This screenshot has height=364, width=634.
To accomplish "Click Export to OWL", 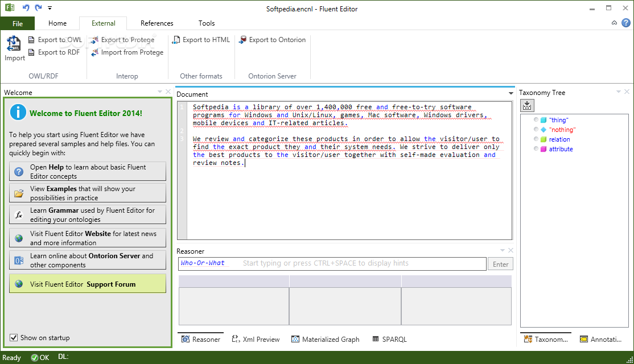I will pos(55,40).
